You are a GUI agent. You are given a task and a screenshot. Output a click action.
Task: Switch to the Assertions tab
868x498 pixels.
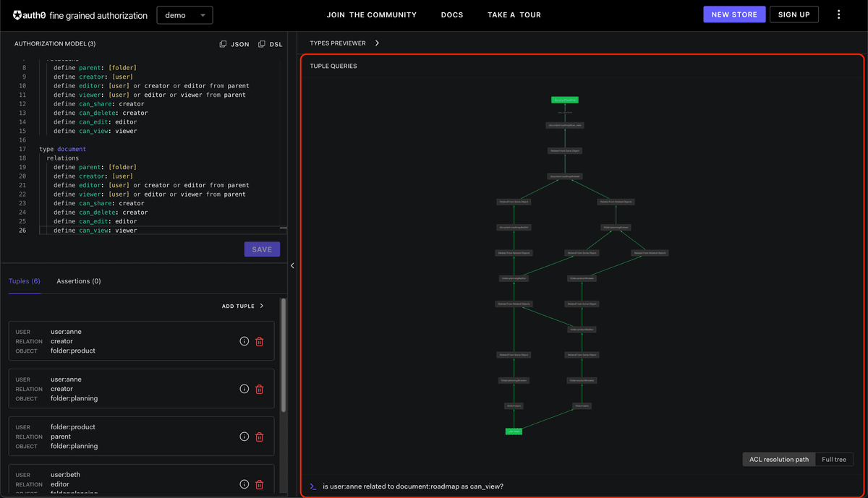pyautogui.click(x=78, y=281)
